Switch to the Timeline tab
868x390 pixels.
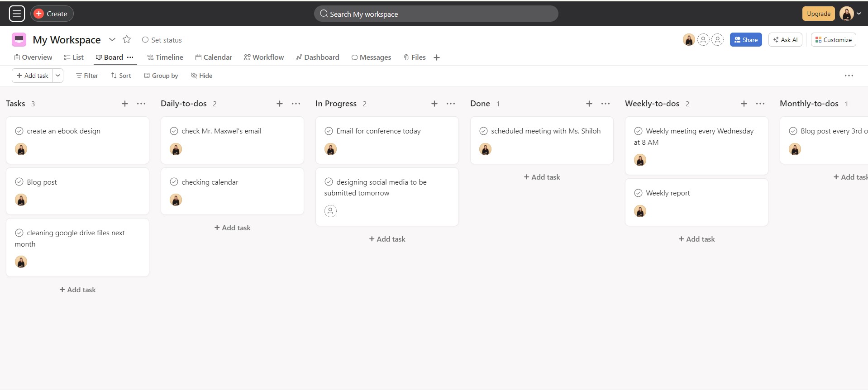(x=165, y=57)
